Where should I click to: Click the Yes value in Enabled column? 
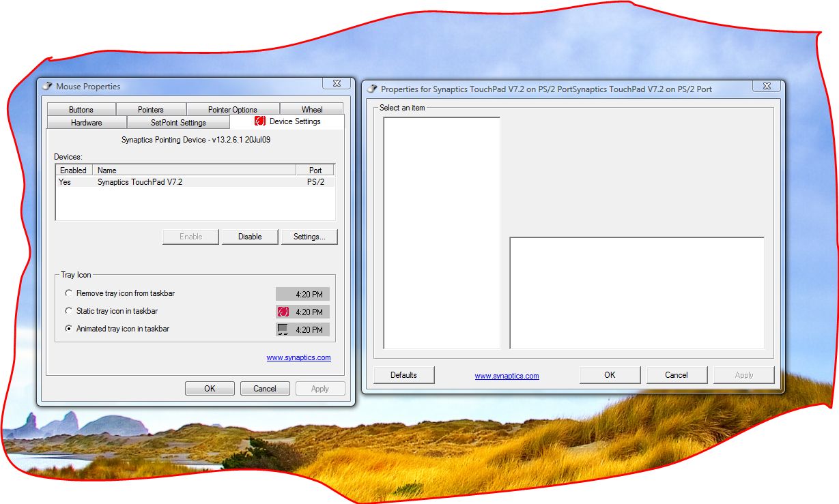pyautogui.click(x=65, y=182)
